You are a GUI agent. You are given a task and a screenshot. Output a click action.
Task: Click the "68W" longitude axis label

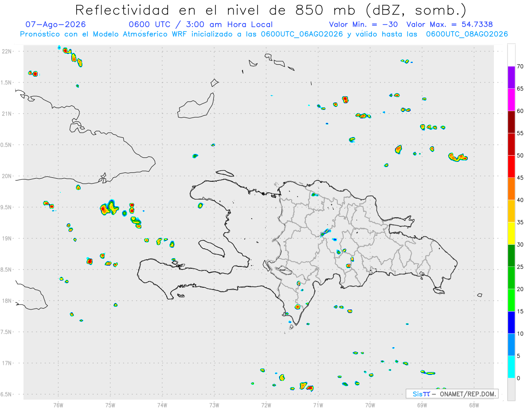(474, 405)
